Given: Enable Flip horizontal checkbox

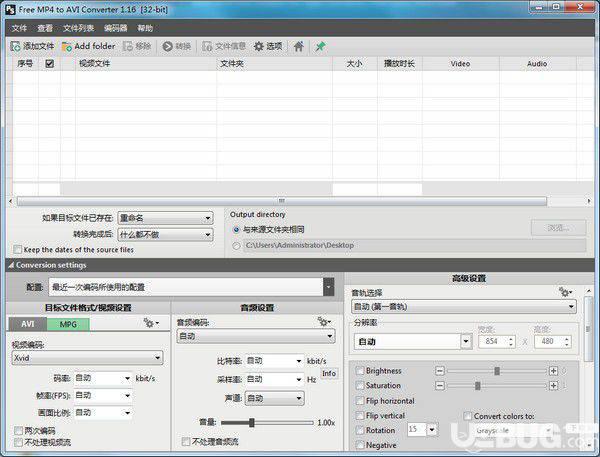Looking at the screenshot, I should (360, 401).
